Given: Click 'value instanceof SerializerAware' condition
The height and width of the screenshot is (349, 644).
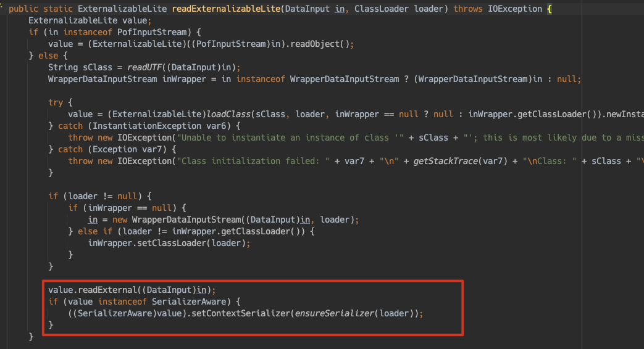Looking at the screenshot, I should [146, 302].
